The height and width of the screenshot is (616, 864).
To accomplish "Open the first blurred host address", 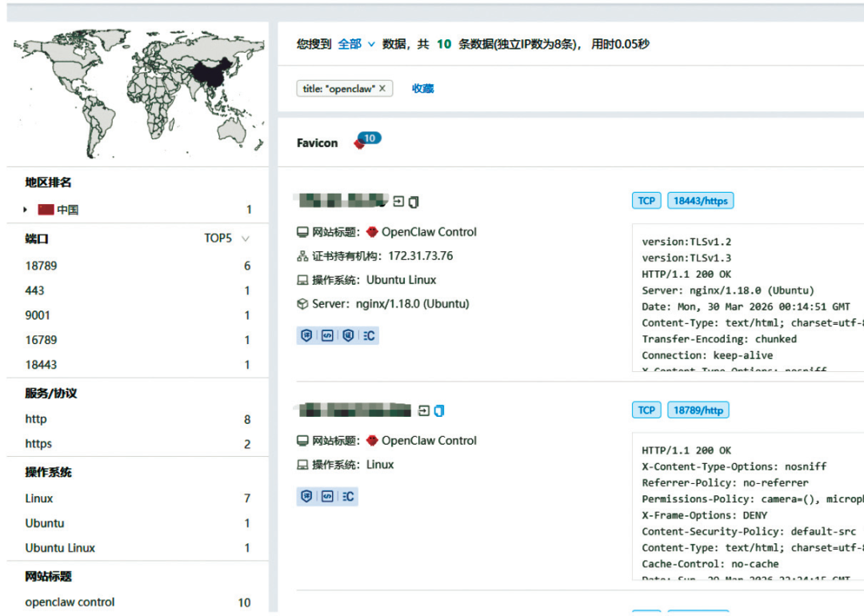I will pos(341,201).
